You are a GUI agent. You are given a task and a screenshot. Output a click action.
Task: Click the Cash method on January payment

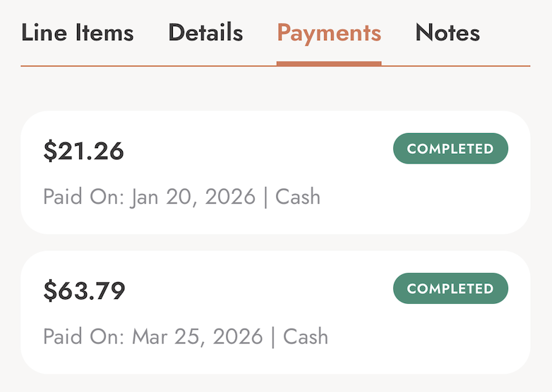tap(298, 197)
